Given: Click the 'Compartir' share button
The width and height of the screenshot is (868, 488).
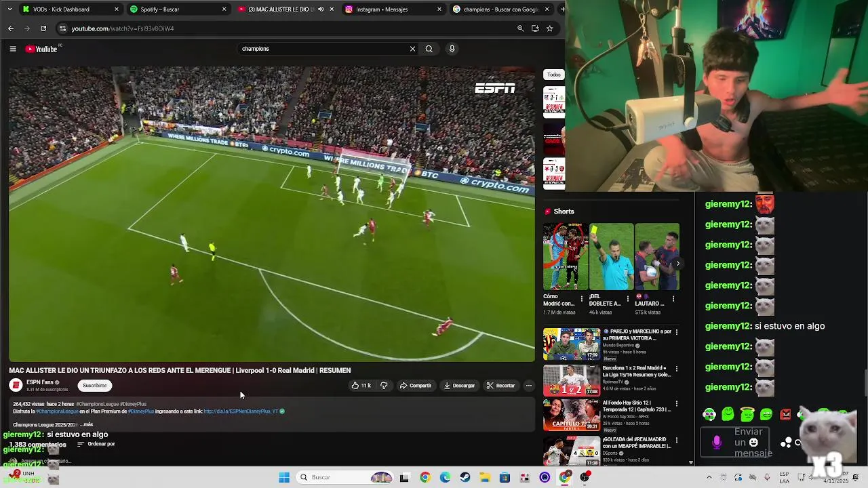Looking at the screenshot, I should [x=416, y=386].
